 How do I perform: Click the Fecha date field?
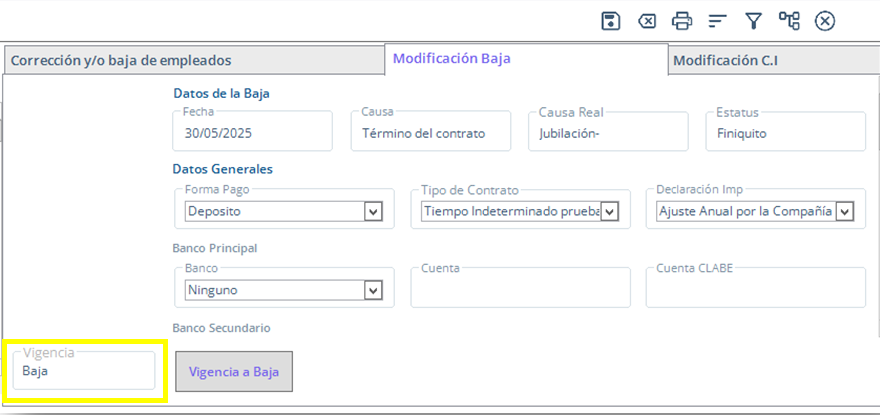click(252, 133)
